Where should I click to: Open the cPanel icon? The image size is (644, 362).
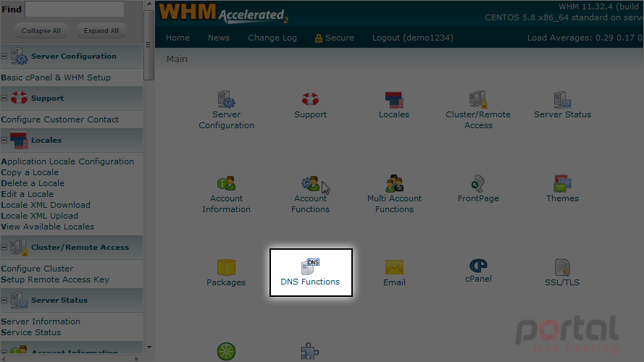(x=478, y=266)
